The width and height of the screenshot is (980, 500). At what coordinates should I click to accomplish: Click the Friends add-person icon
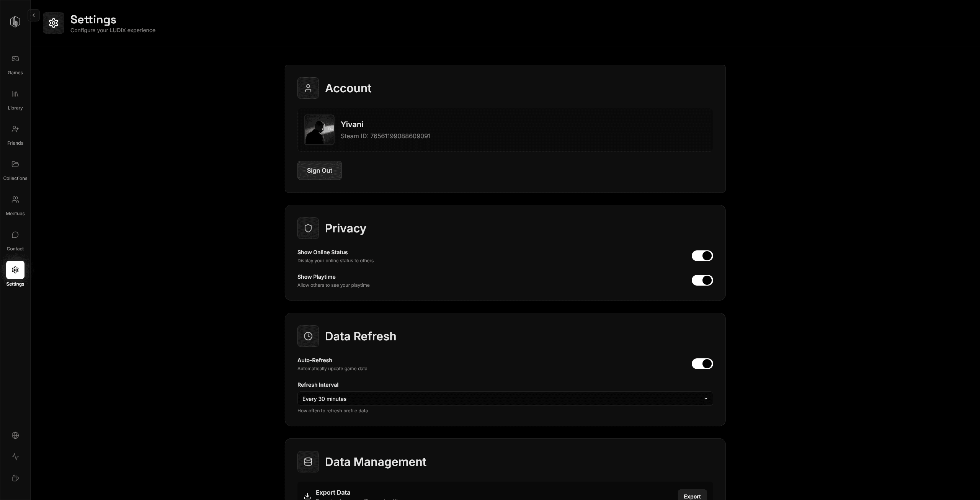(15, 129)
